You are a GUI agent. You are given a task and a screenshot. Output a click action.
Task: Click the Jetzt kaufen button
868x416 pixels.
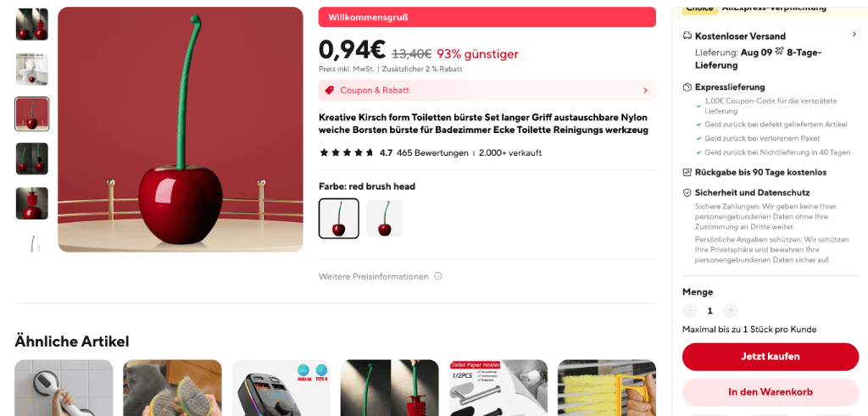(771, 357)
